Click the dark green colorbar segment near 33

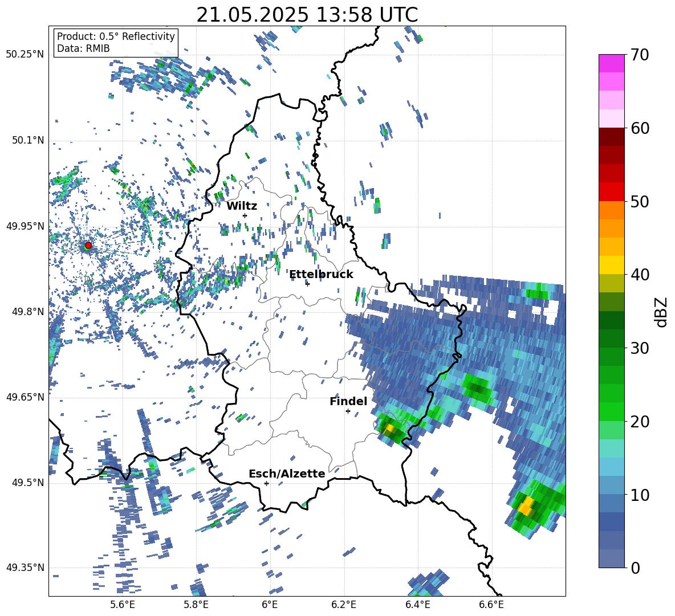tap(611, 320)
